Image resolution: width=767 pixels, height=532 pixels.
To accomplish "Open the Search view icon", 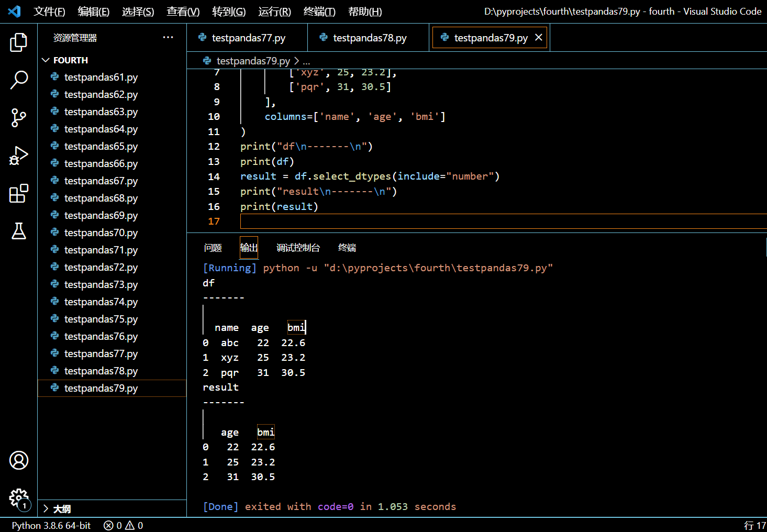I will (x=18, y=80).
